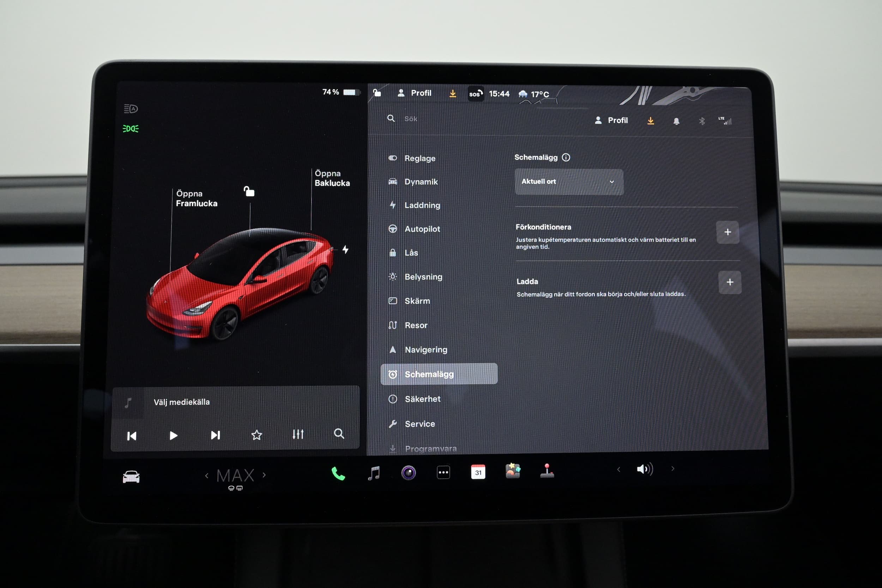The image size is (882, 588).
Task: Toggle the lock icon above the car
Action: [249, 191]
